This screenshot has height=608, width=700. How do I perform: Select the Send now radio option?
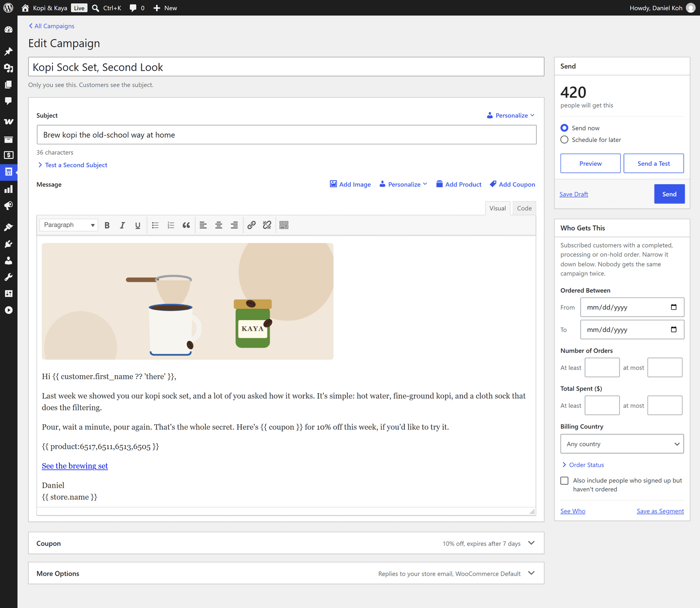(x=564, y=128)
